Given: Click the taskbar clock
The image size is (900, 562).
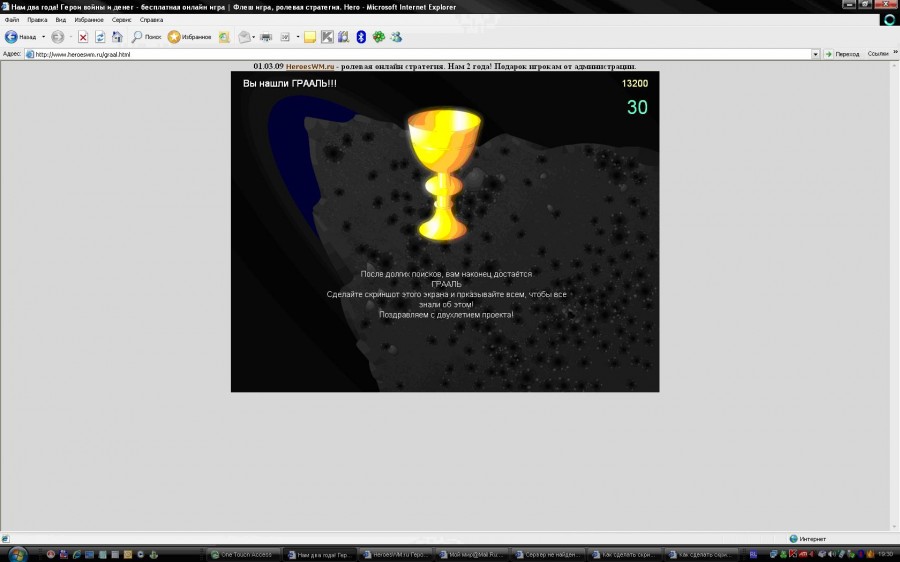Looking at the screenshot, I should pyautogui.click(x=886, y=554).
